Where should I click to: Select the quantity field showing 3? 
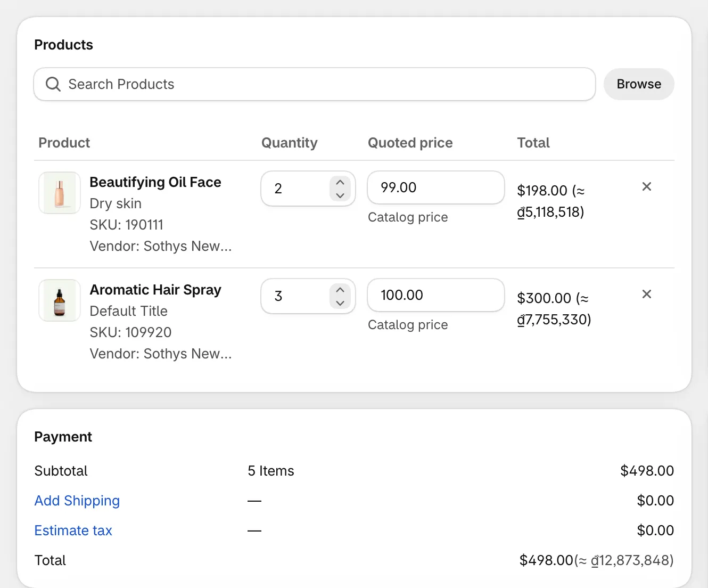point(308,296)
